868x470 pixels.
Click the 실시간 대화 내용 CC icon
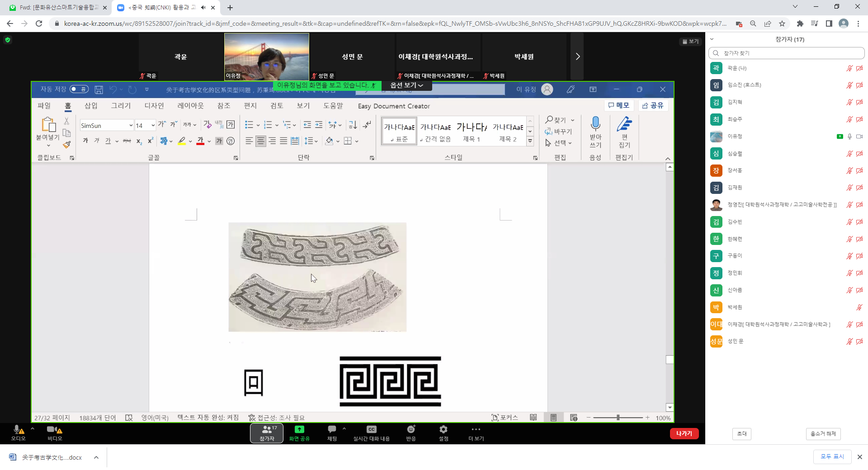coord(371,429)
